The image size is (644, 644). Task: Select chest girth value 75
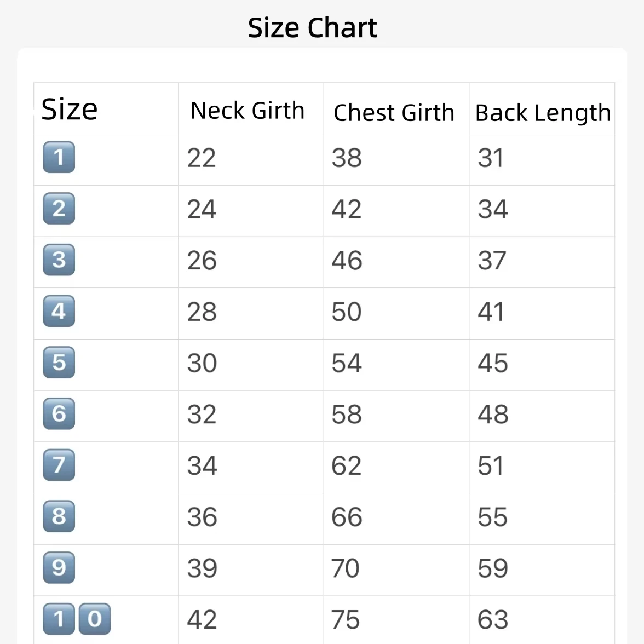coord(346,620)
